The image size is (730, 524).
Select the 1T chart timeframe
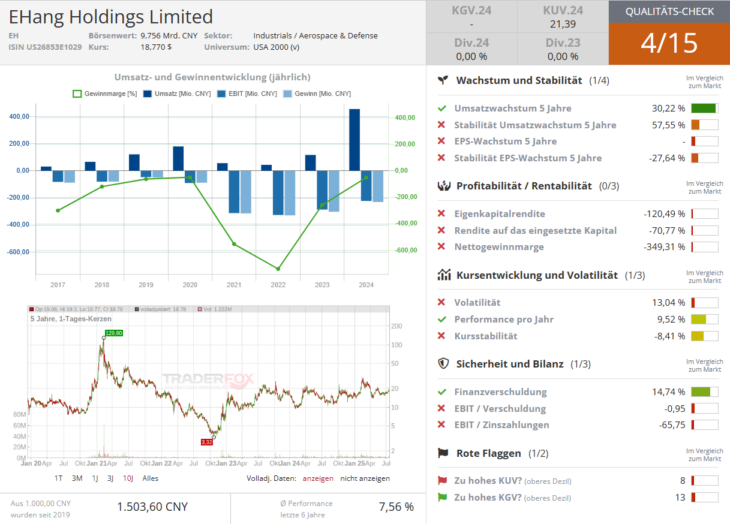tap(58, 478)
